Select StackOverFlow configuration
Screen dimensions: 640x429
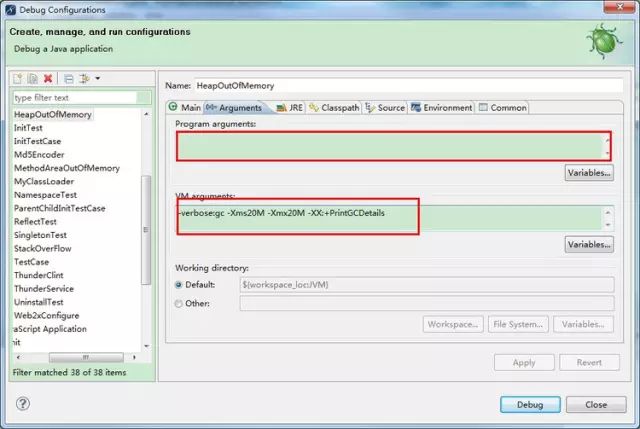coord(42,249)
